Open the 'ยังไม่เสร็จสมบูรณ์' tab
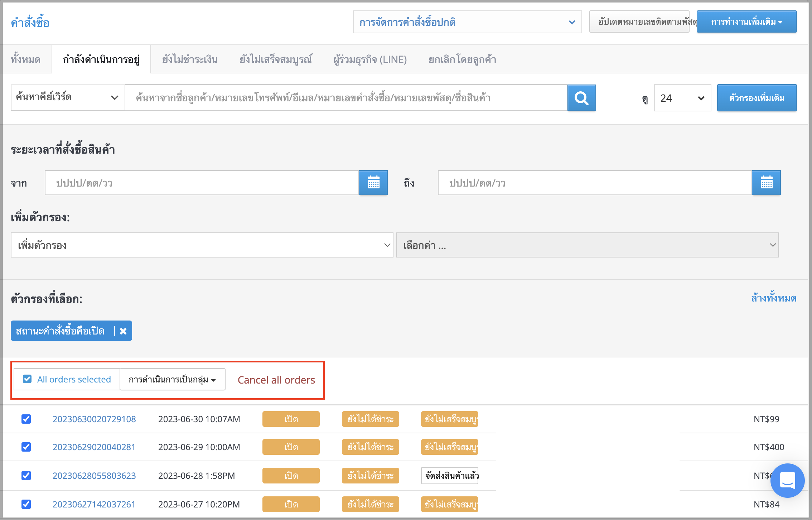Image resolution: width=812 pixels, height=520 pixels. (276, 59)
